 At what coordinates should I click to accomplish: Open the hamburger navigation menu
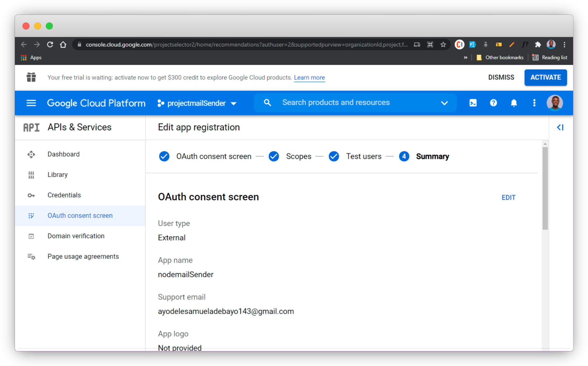pyautogui.click(x=31, y=103)
